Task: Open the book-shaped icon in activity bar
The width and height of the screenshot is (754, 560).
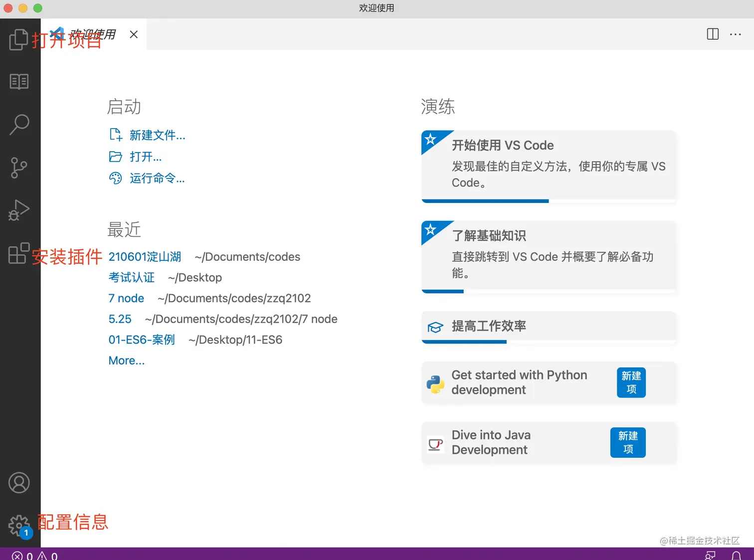Action: [19, 81]
